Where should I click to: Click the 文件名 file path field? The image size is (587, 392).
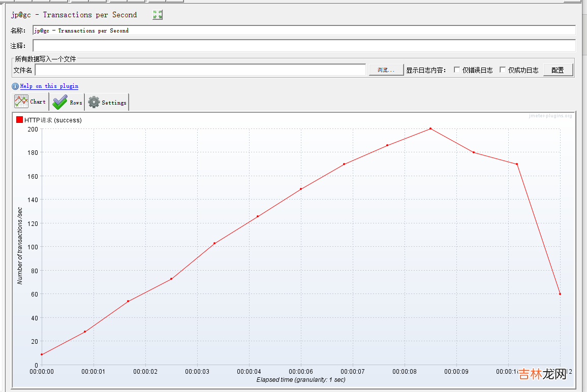(200, 70)
